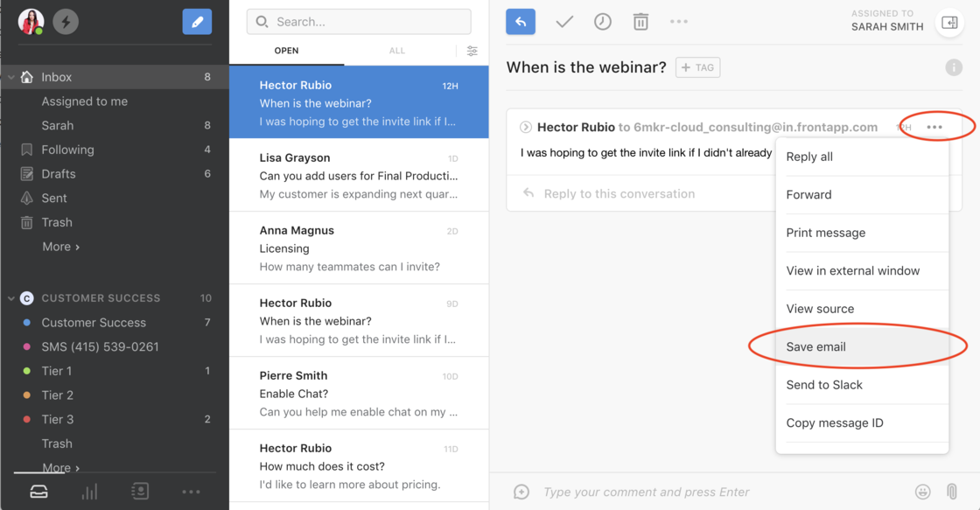Select the blue reply arrow

[x=521, y=21]
